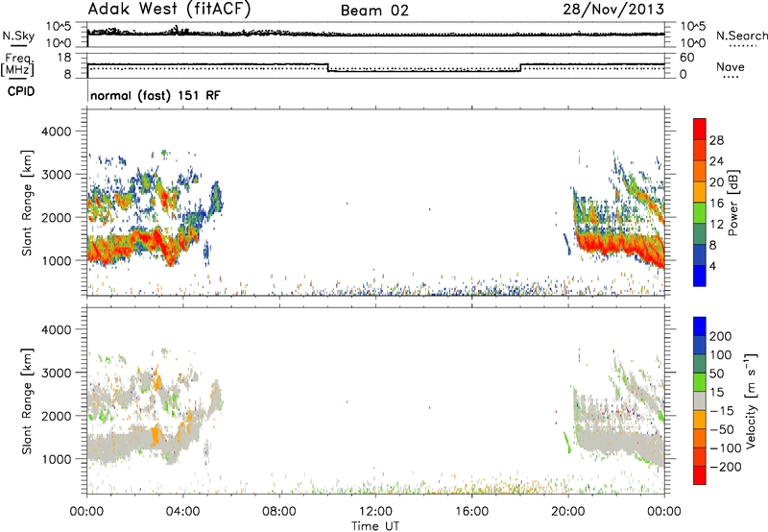
Task: Click the 'Adak West (fitACF)' title
Action: [169, 10]
